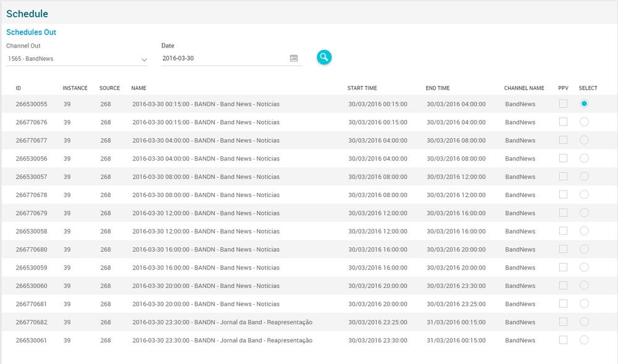This screenshot has width=618, height=364.
Task: Enable PPV for schedule 266770677
Action: tap(563, 140)
